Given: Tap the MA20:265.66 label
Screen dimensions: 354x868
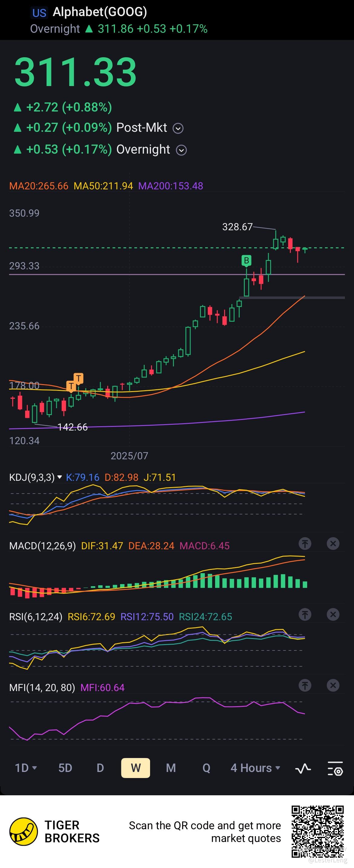Looking at the screenshot, I should coord(39,186).
